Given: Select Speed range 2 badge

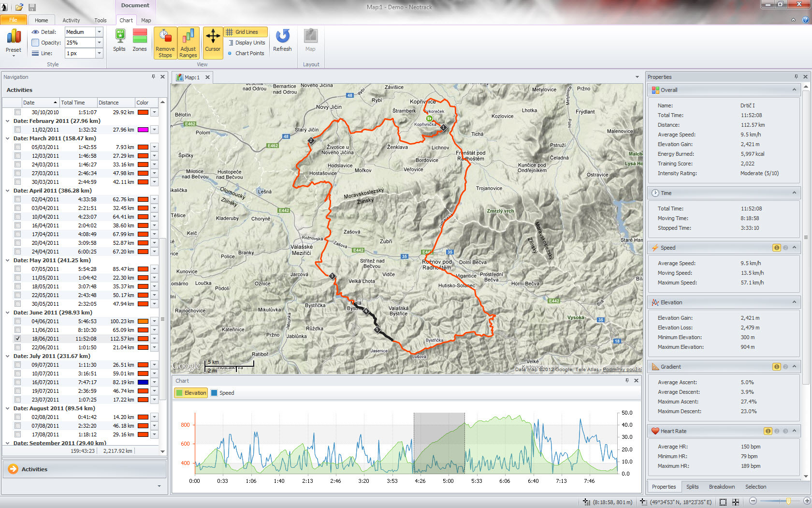Looking at the screenshot, I should coord(785,248).
